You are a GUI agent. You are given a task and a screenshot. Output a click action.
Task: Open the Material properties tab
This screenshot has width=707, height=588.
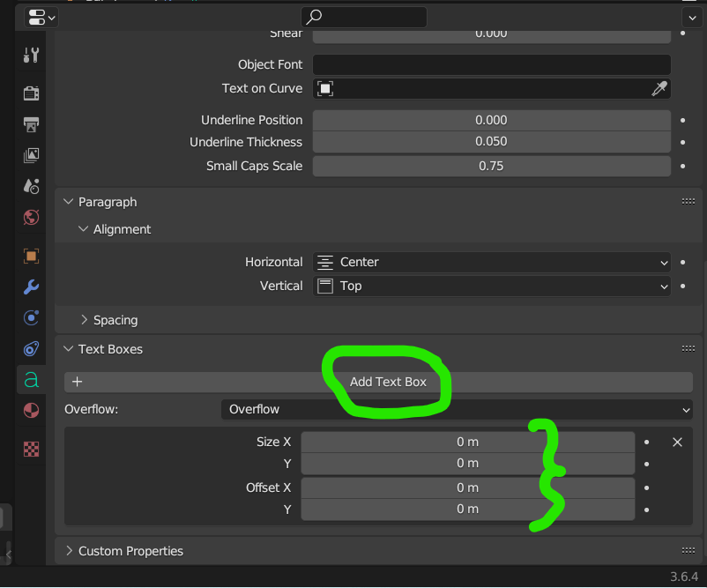pos(31,410)
